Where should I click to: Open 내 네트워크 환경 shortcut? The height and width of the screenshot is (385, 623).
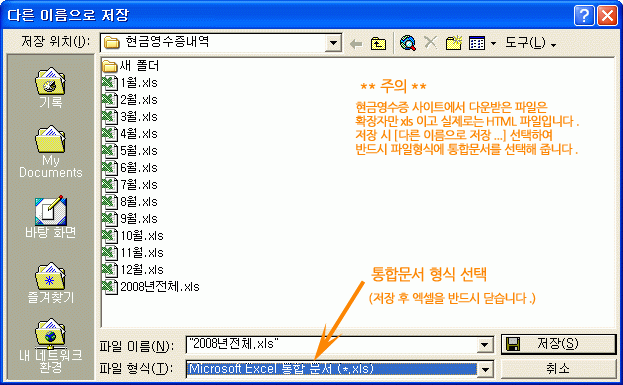coord(50,346)
